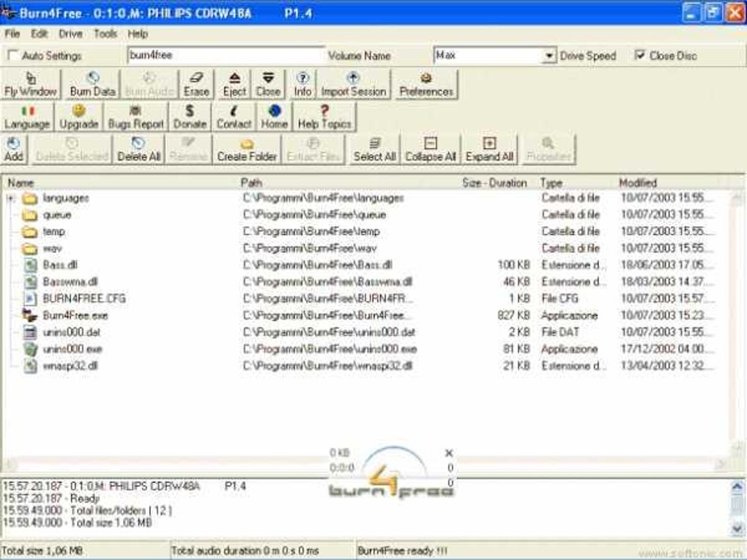Click the log panel scroll down arrow

tap(737, 528)
